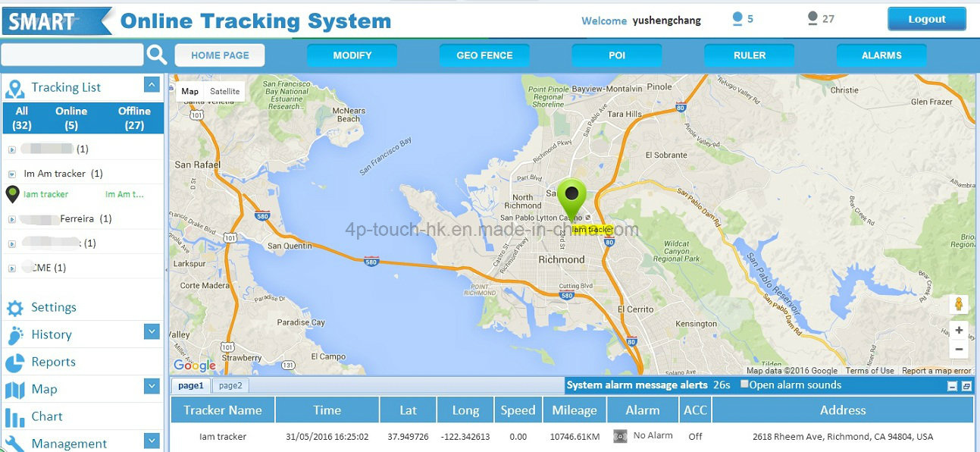Click the Tracking List map pin icon
980x452 pixels.
[15, 89]
